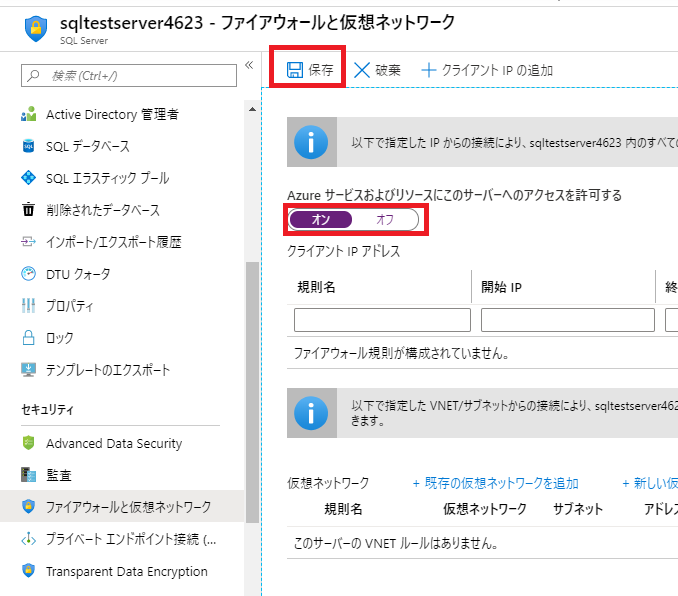Click the 開始 IP input field

568,320
